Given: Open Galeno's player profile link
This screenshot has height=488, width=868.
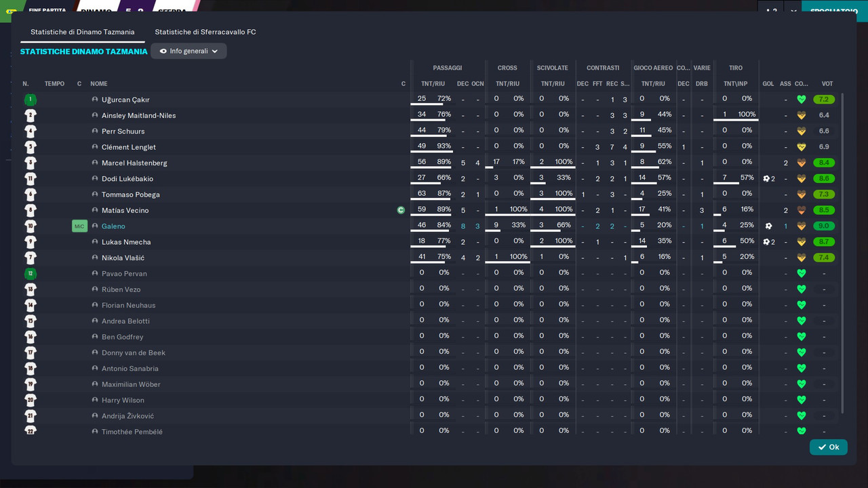Looking at the screenshot, I should (x=113, y=226).
